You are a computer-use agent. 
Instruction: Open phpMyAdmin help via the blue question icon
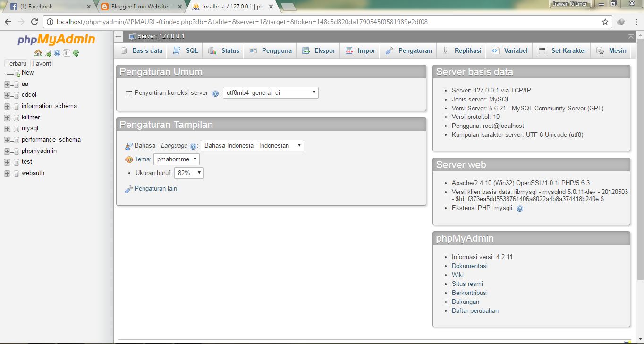(57, 53)
